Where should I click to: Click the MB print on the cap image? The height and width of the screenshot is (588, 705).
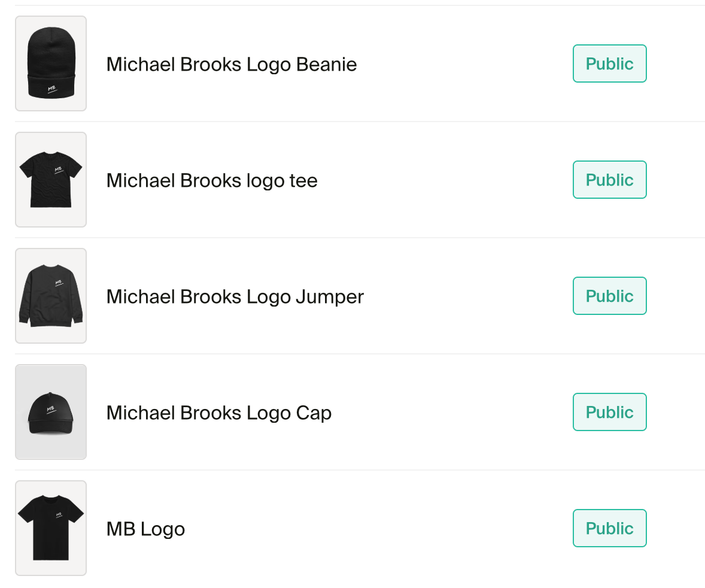[x=51, y=410]
